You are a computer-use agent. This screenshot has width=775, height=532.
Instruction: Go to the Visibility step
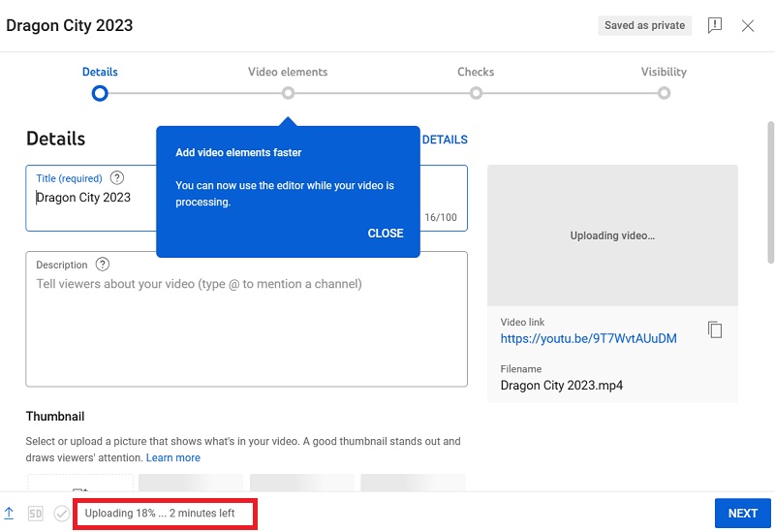[x=664, y=72]
